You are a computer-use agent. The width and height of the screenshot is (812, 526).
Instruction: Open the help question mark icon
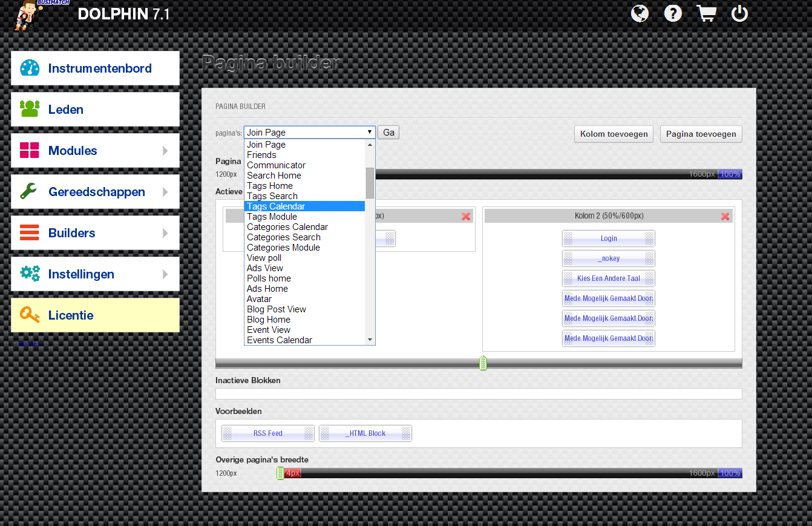[673, 13]
